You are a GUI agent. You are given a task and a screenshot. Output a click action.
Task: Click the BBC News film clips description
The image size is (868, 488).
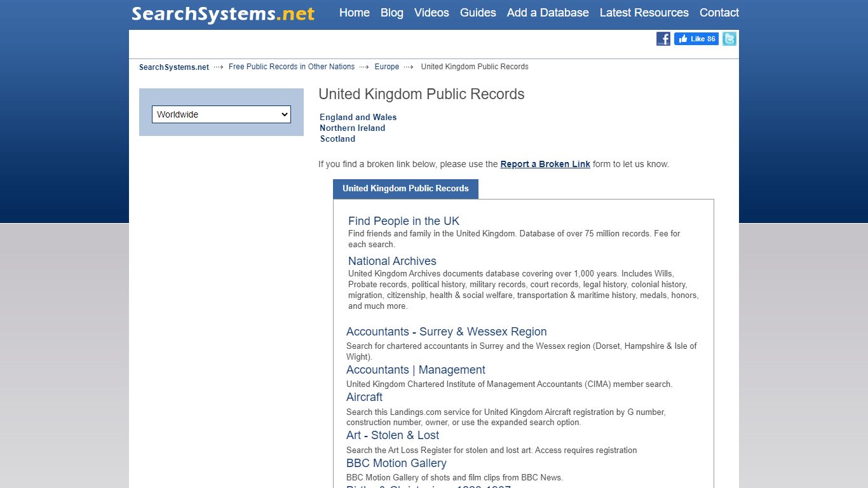coord(454,478)
